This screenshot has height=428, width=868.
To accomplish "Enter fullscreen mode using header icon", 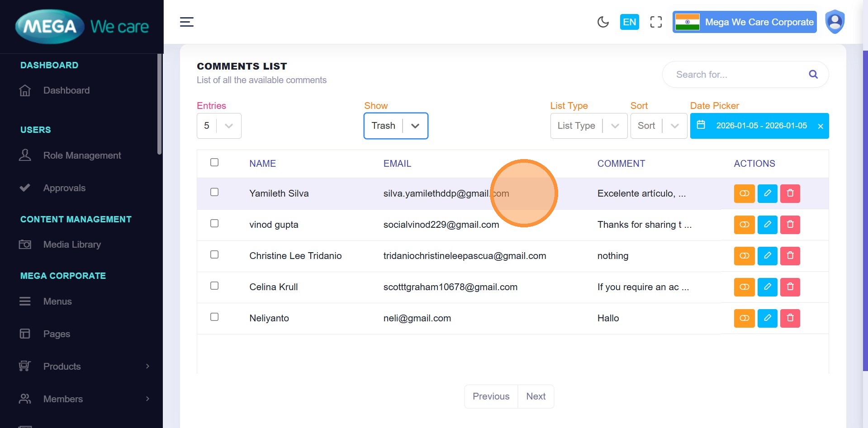I will coord(656,22).
